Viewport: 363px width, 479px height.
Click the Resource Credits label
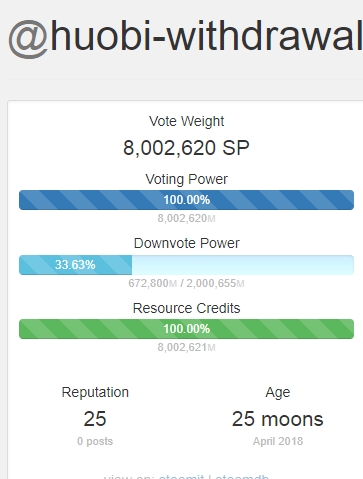(186, 308)
